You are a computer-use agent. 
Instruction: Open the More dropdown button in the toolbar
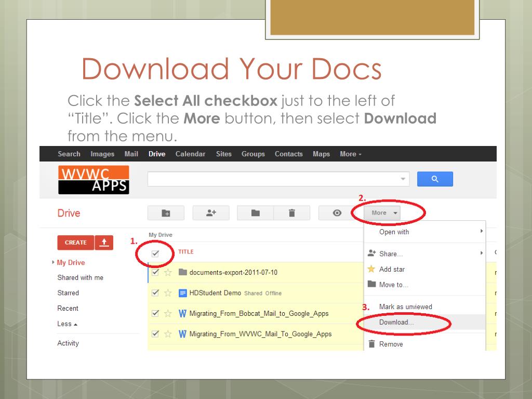click(382, 213)
